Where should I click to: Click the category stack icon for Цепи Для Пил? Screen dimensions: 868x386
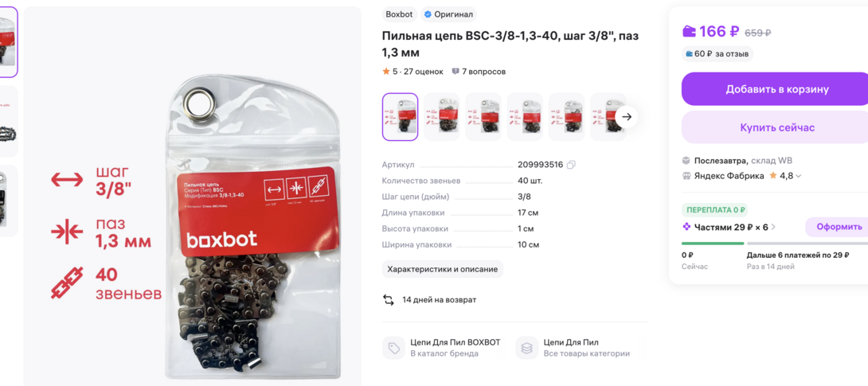pyautogui.click(x=527, y=348)
